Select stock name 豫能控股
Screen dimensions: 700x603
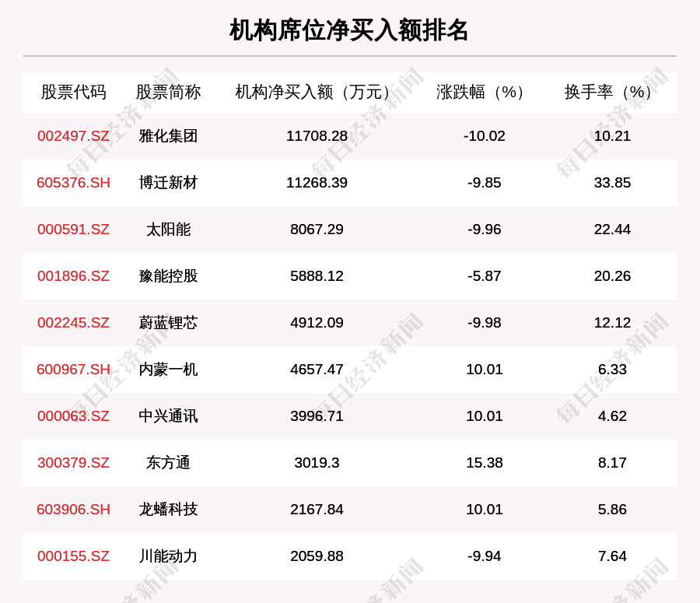pos(168,276)
